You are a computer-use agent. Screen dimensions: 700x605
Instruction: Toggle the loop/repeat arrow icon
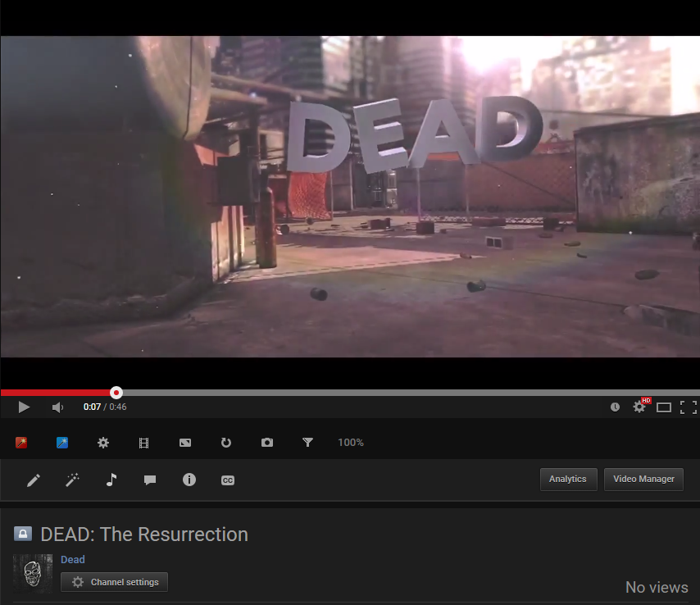tap(226, 443)
